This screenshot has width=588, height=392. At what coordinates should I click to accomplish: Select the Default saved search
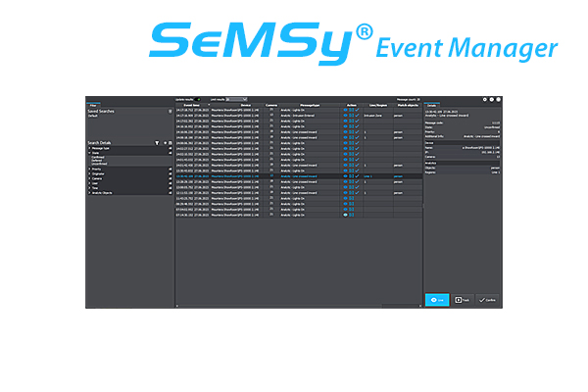point(93,116)
